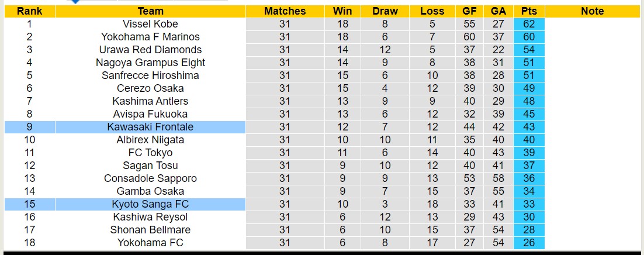Click the Team column header

[150, 11]
